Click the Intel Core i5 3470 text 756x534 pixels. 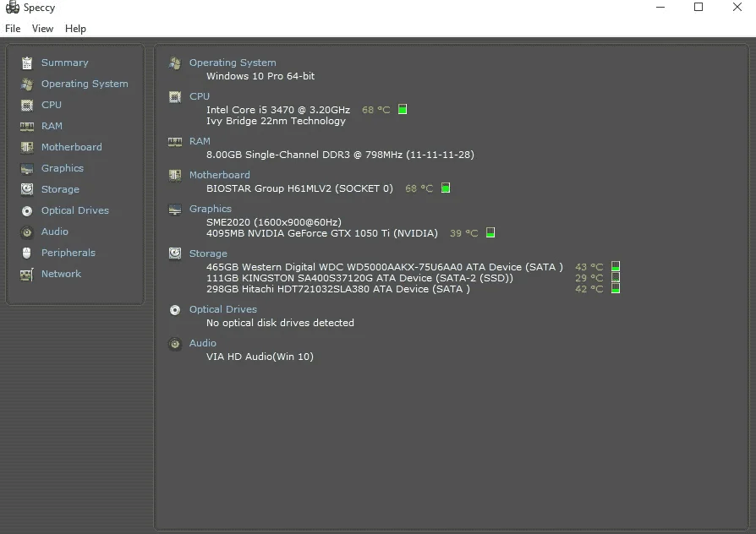278,110
